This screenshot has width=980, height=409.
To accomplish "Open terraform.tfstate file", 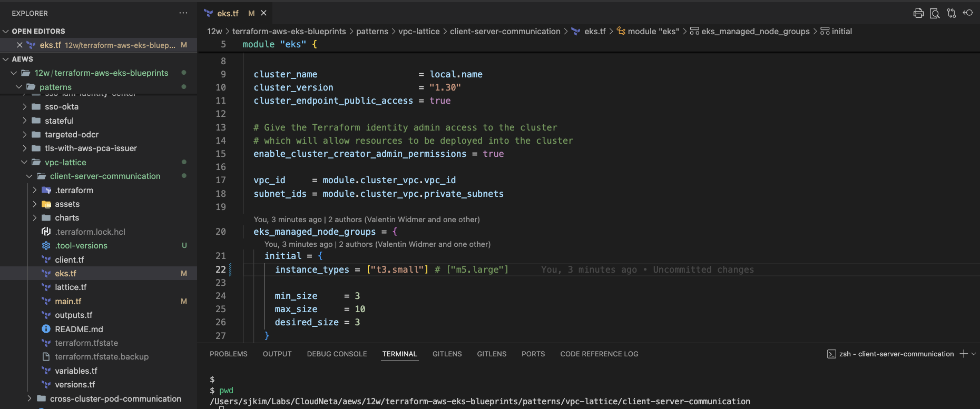I will click(86, 343).
